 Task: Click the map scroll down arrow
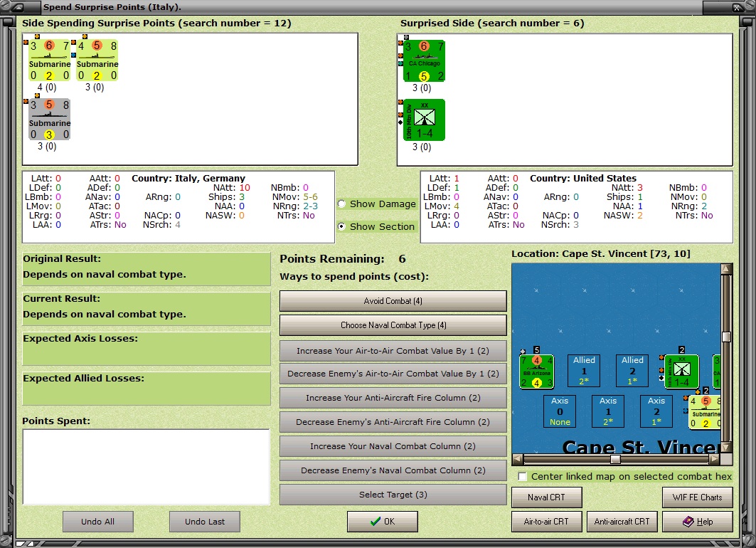tap(727, 448)
